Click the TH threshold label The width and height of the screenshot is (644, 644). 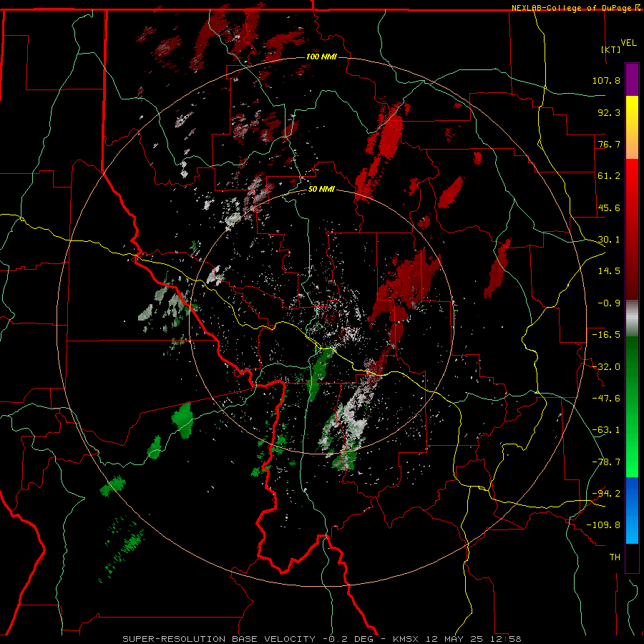pyautogui.click(x=615, y=557)
